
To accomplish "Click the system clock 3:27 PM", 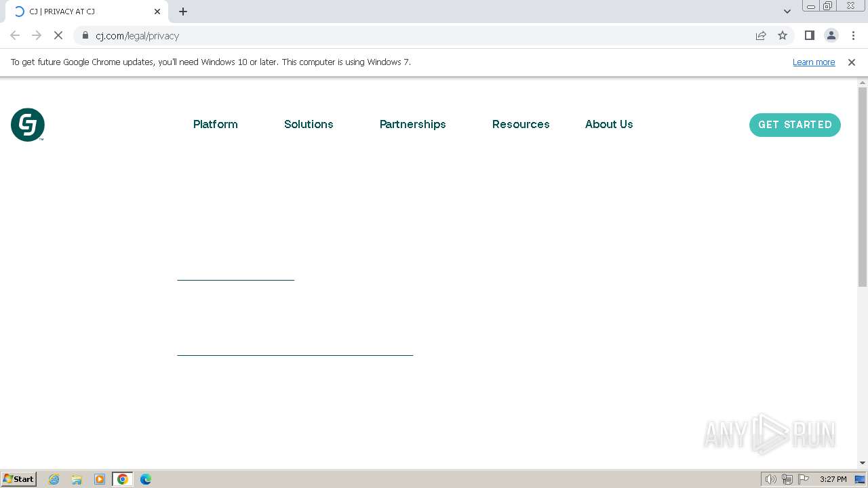I will pos(833,479).
